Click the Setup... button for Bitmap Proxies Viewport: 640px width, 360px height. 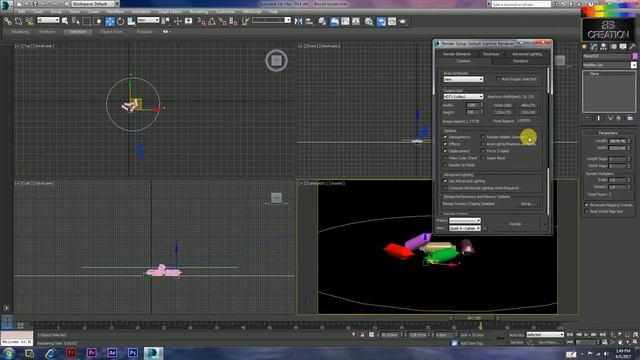click(527, 204)
